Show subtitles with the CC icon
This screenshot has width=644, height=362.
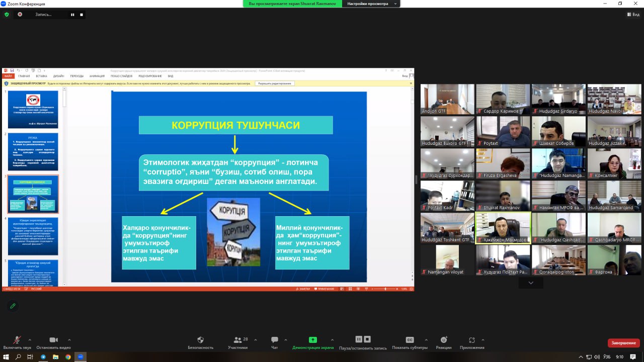pos(410,340)
